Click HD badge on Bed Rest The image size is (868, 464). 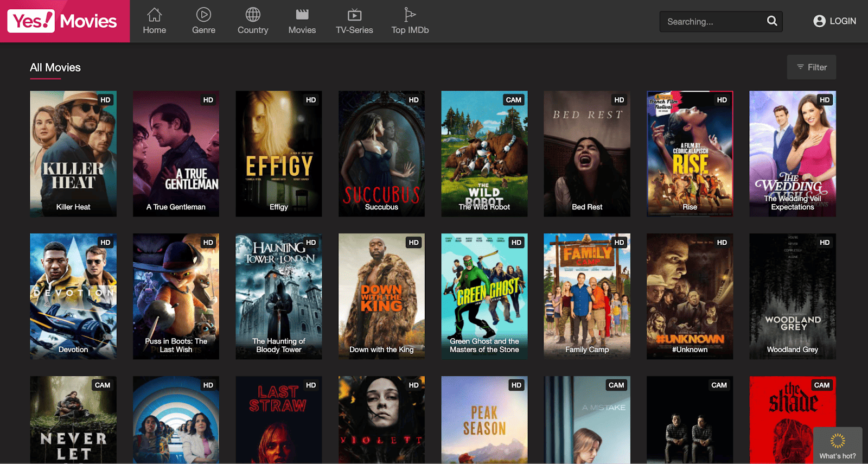pyautogui.click(x=619, y=100)
